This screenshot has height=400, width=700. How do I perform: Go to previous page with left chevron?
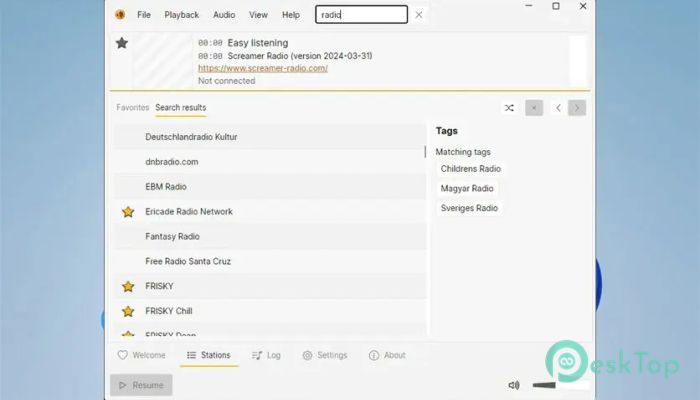(x=558, y=108)
